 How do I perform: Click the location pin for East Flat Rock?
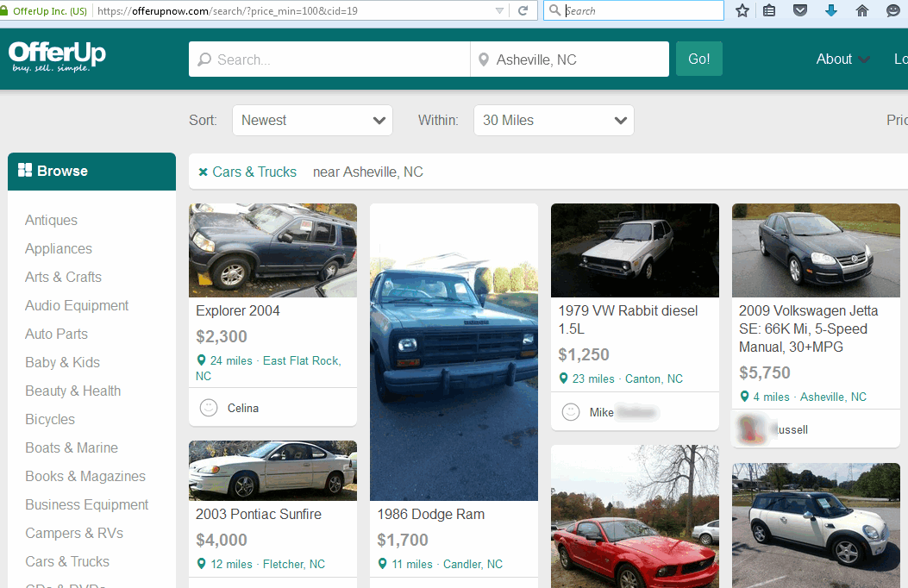(202, 360)
